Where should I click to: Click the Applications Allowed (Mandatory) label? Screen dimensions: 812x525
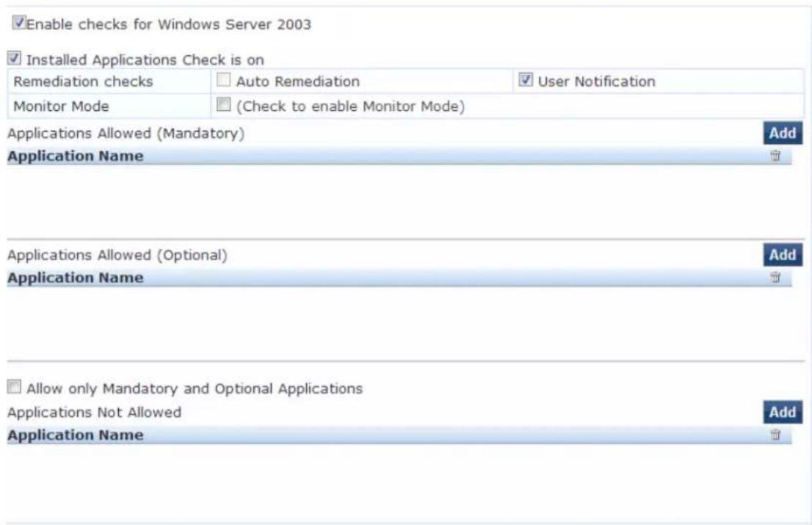coord(126,133)
